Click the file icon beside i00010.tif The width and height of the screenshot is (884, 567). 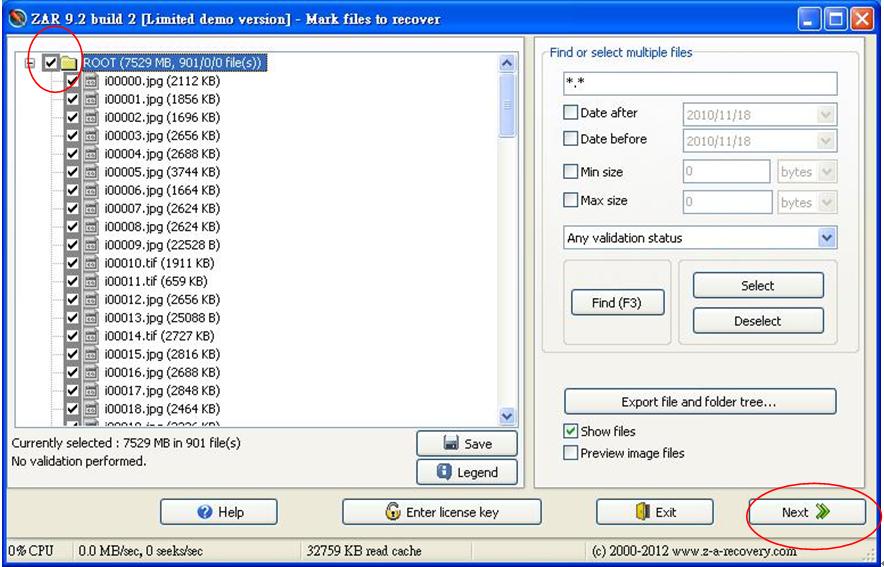point(91,263)
